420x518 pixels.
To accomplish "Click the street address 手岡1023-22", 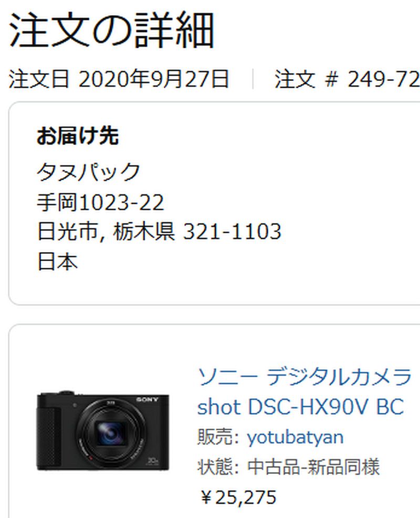I will pos(100,202).
